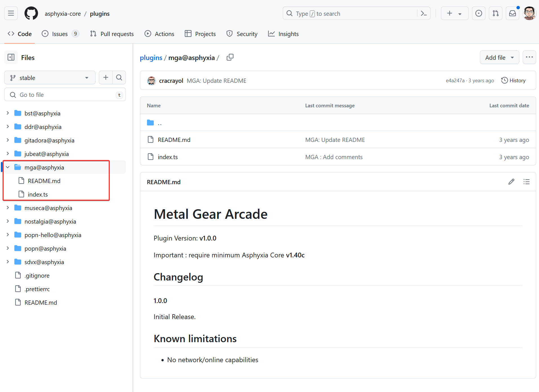View your issues icon in header

pos(478,13)
